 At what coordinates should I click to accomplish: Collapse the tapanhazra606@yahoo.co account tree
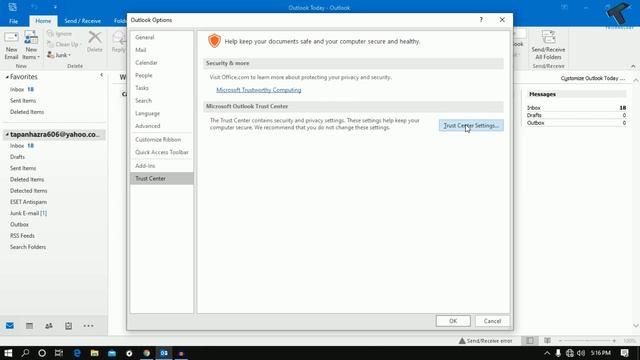[7, 134]
